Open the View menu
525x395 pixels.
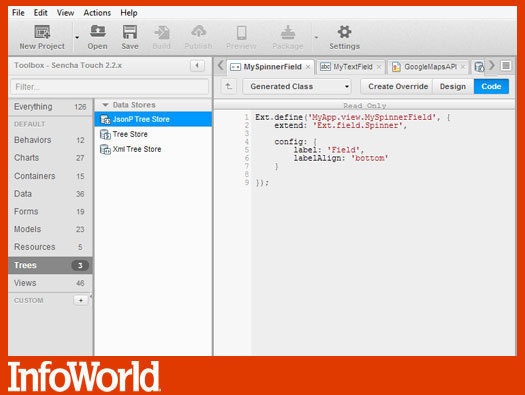point(65,13)
